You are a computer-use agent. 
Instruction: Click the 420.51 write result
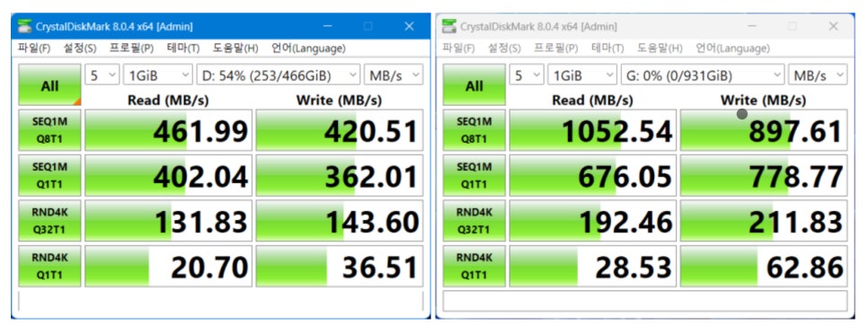coord(340,130)
